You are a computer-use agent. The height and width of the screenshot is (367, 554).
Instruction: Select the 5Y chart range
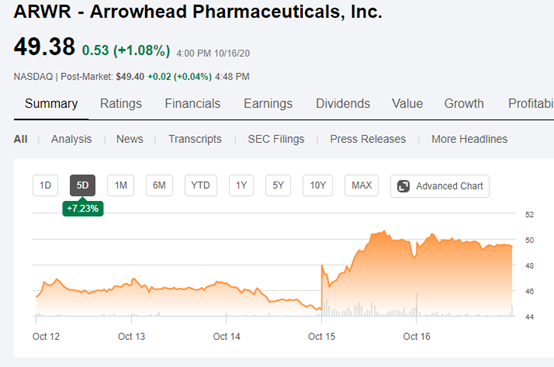(278, 185)
